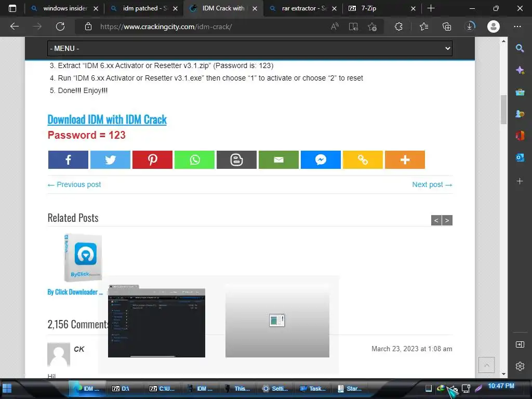Open Immersive reader icon in address bar
532x399 pixels.
(353, 26)
